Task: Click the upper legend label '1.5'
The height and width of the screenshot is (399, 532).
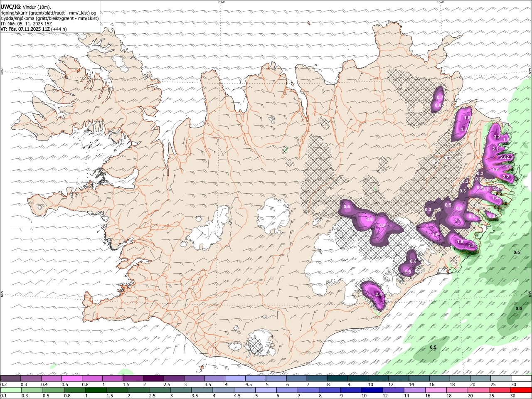Action: click(126, 384)
